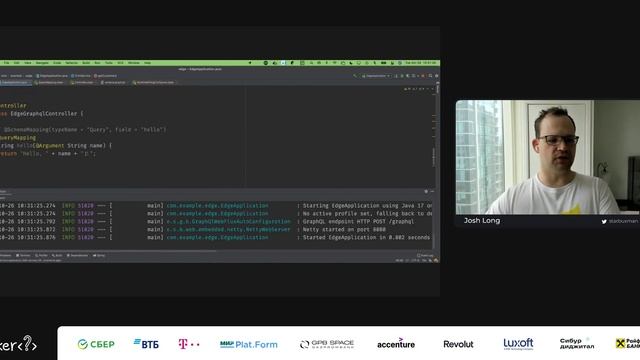Viewport: 640px width, 360px height.
Task: Select the active EdgeApplication.java editor tab
Action: 16,82
